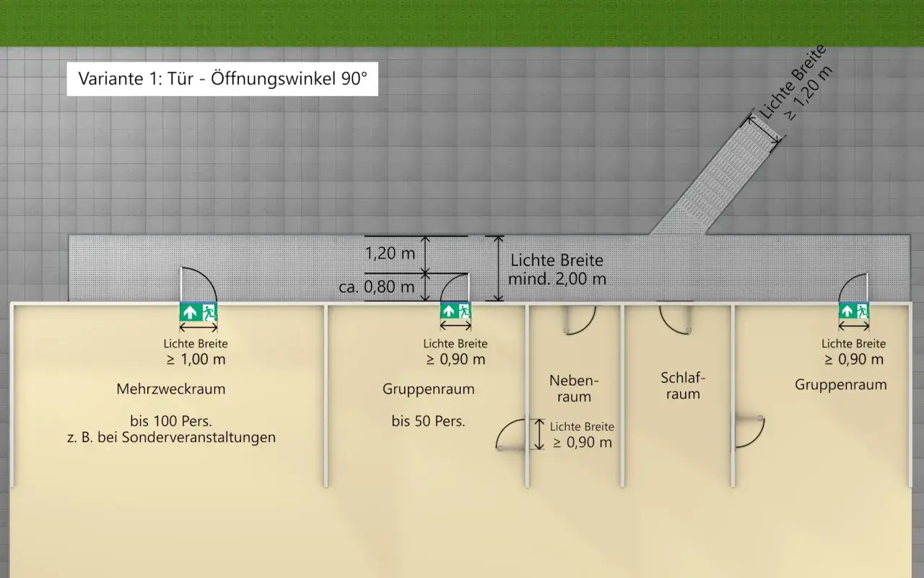Select the door on Schlafraum's right wall
The image size is (924, 578).
pos(749,431)
